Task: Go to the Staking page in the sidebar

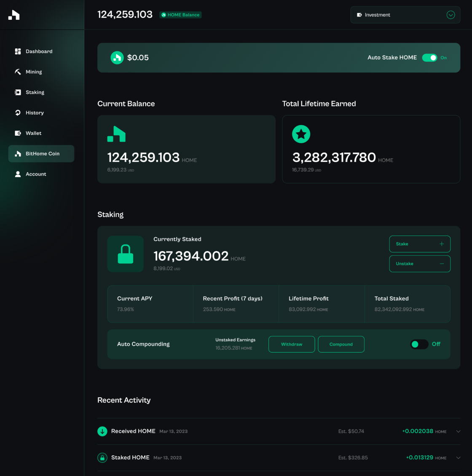Action: point(35,92)
